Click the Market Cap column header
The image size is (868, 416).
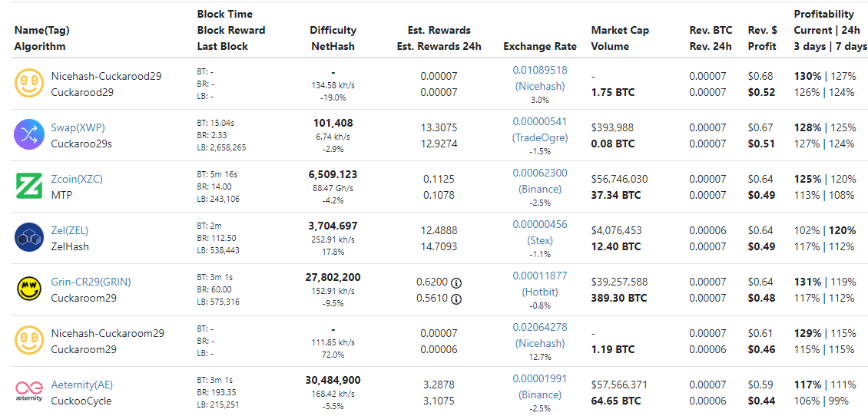620,31
